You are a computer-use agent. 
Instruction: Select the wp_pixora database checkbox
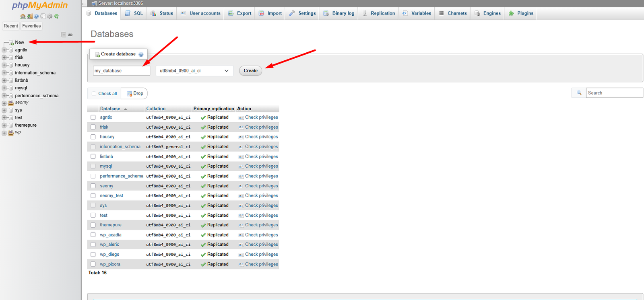(x=93, y=264)
